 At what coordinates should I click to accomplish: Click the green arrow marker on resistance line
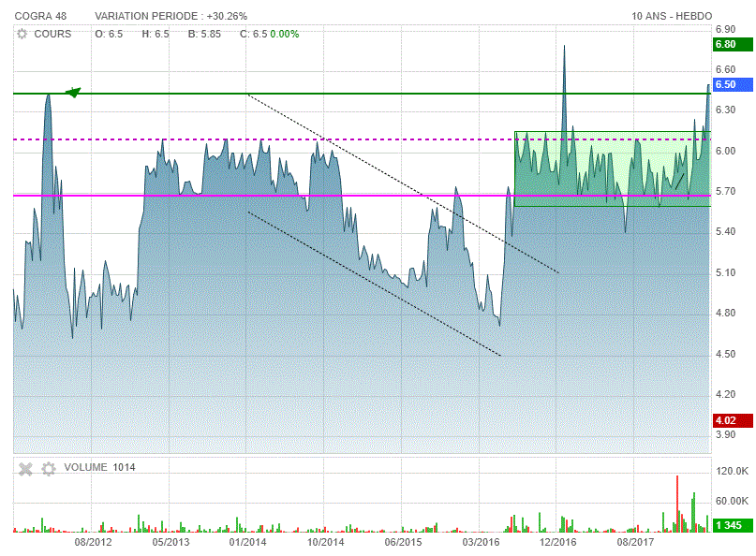(73, 92)
